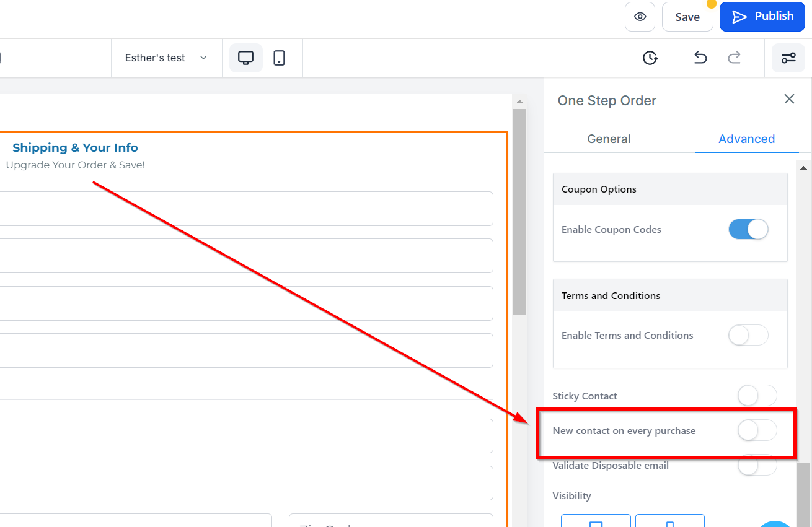Screen dimensions: 812x527
Task: Turn on Enable Terms and Conditions toggle
Action: point(748,335)
